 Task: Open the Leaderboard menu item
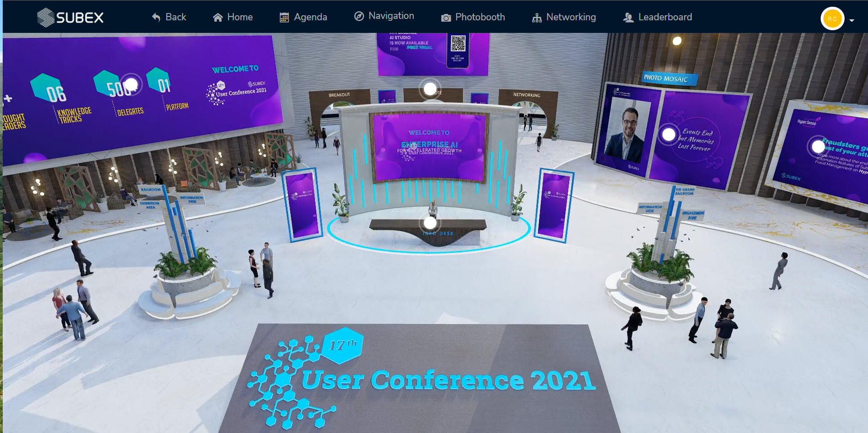665,17
